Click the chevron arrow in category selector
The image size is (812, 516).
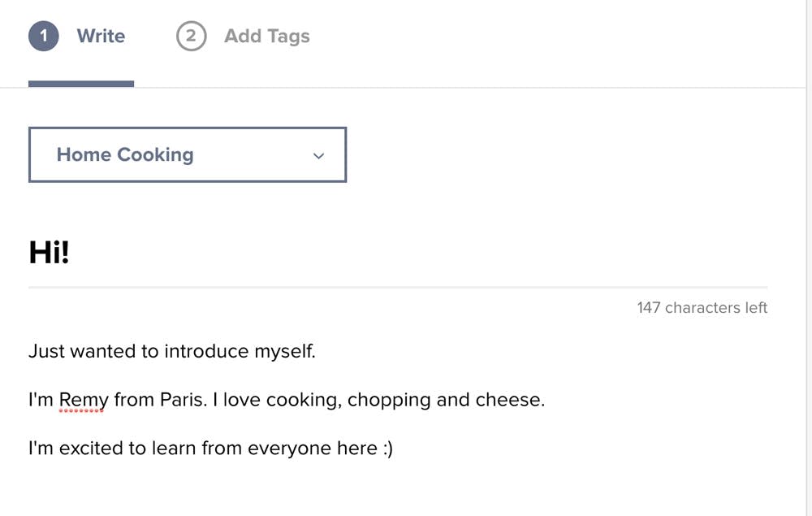[318, 155]
